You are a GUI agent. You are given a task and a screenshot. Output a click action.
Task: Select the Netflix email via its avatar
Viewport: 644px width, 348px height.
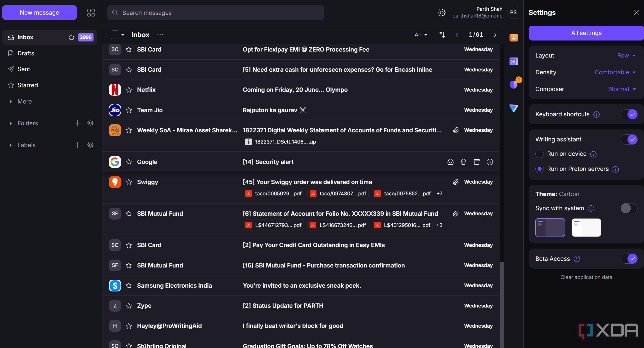[115, 90]
